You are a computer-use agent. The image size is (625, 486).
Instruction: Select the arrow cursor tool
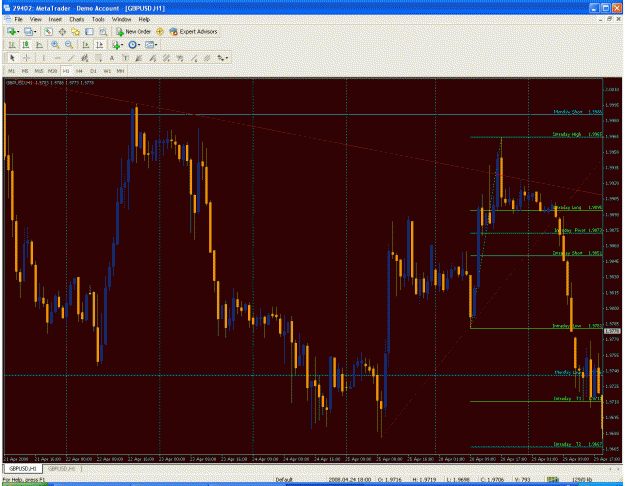(x=12, y=58)
